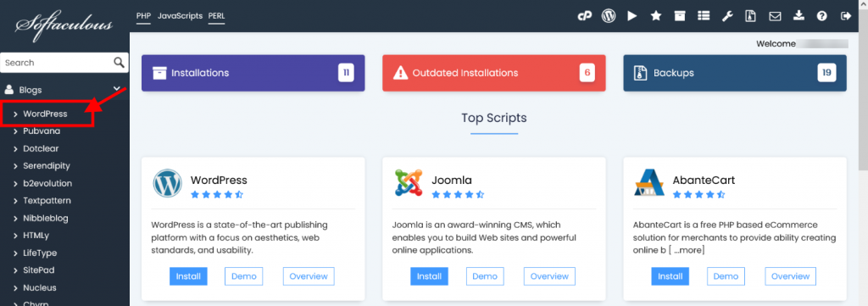Viewport: 868px width, 306px height.
Task: Open the wrench settings icon
Action: [x=726, y=16]
